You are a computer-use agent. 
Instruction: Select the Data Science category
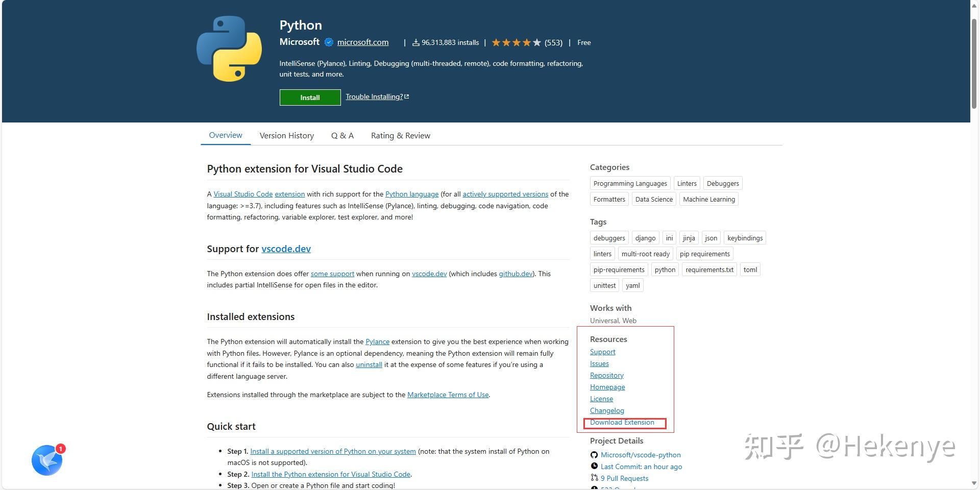(x=654, y=199)
